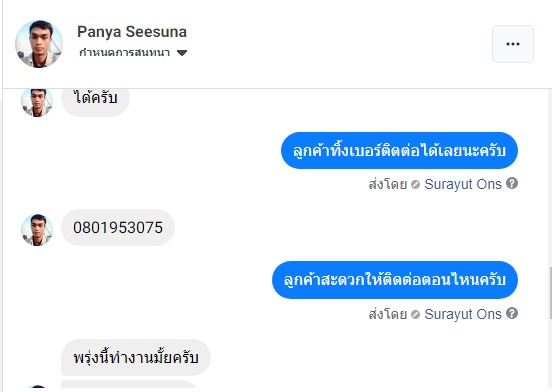Click the conversation scrollbar thumb
Viewport: 552px width, 392px height.
tap(550, 293)
